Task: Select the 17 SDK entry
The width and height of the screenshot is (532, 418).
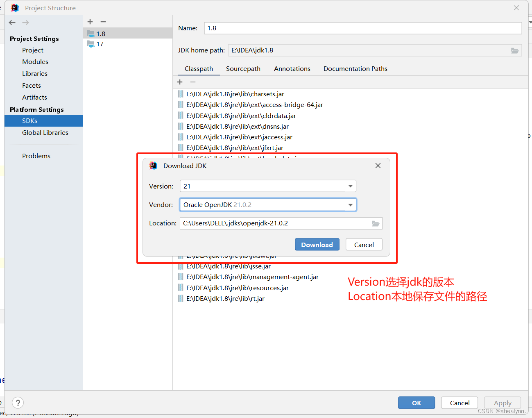Action: pos(128,44)
